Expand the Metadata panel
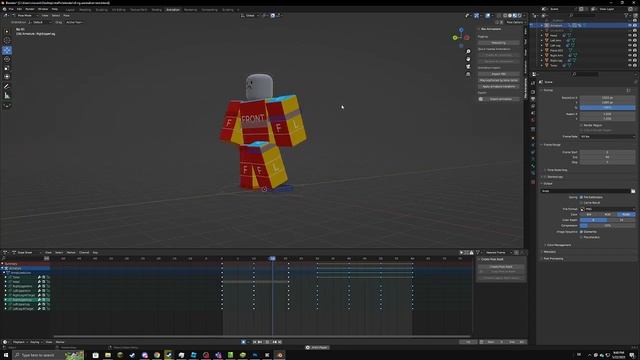Viewport: 640px width, 360px height. click(x=549, y=252)
